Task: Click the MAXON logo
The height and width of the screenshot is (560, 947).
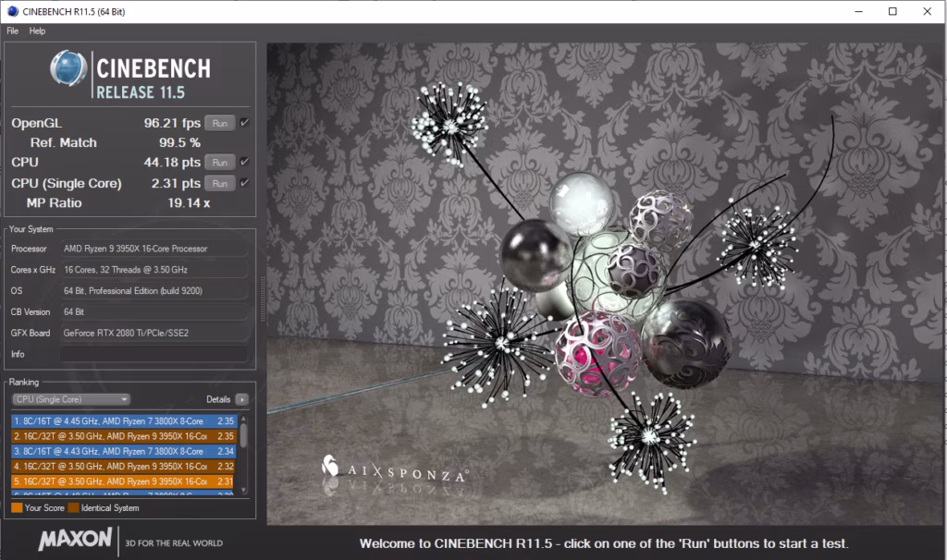Action: click(x=76, y=539)
